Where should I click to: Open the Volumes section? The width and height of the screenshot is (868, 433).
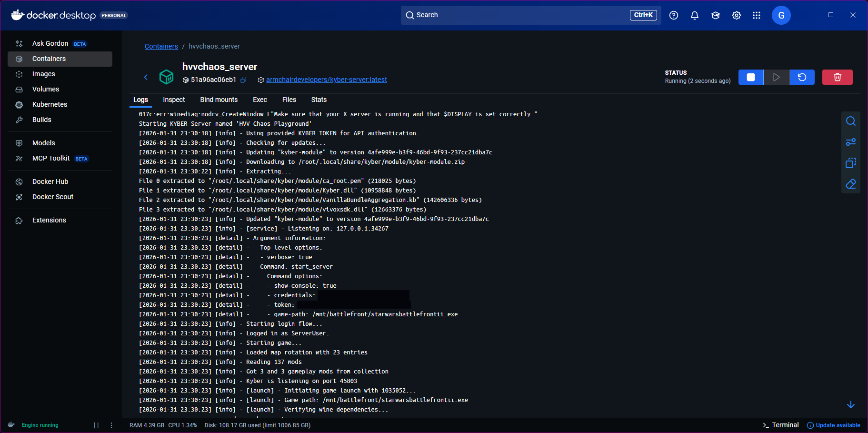[x=60, y=89]
